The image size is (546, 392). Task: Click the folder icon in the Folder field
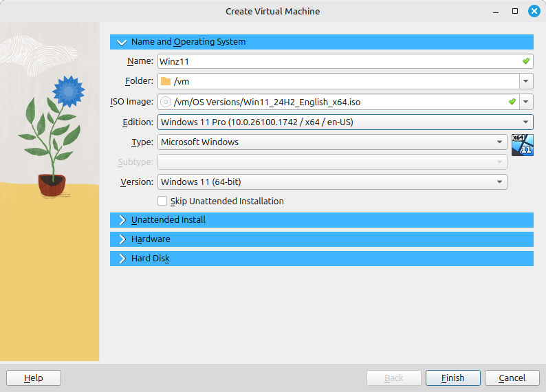point(166,81)
